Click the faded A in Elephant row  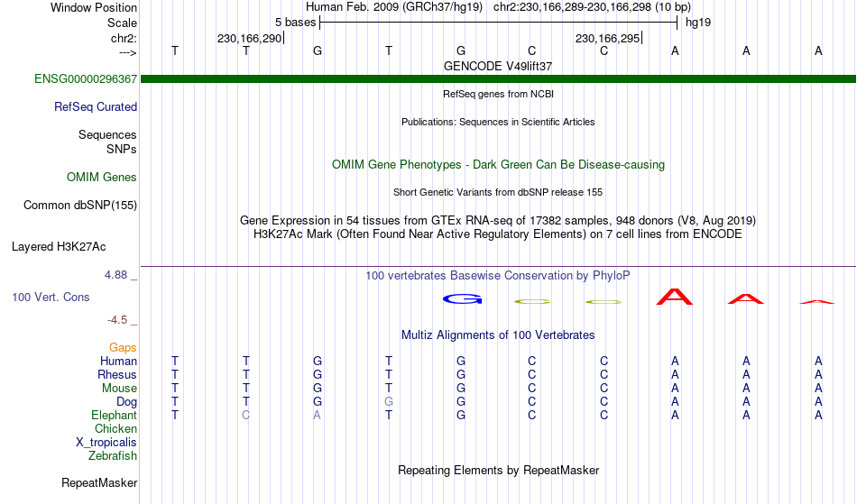click(x=317, y=415)
